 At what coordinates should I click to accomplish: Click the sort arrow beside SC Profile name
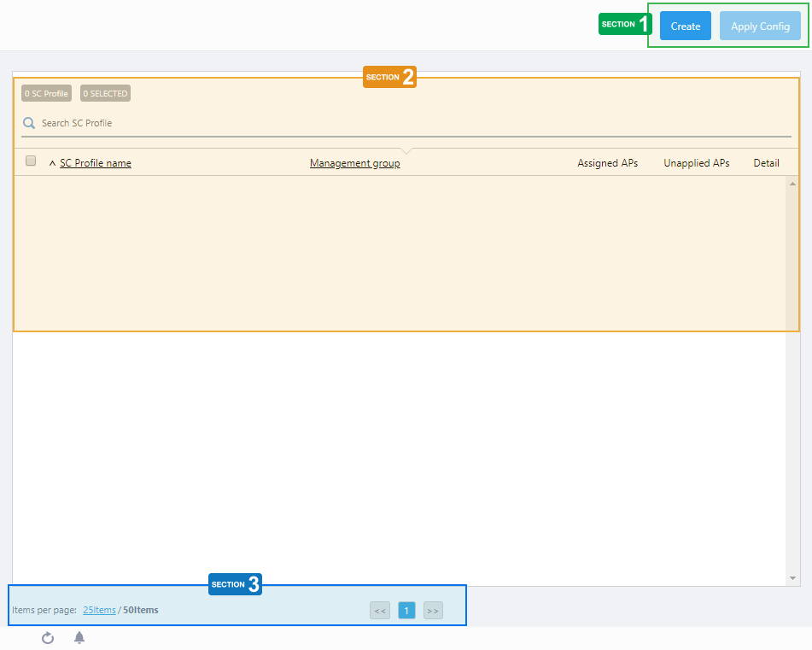pos(52,163)
